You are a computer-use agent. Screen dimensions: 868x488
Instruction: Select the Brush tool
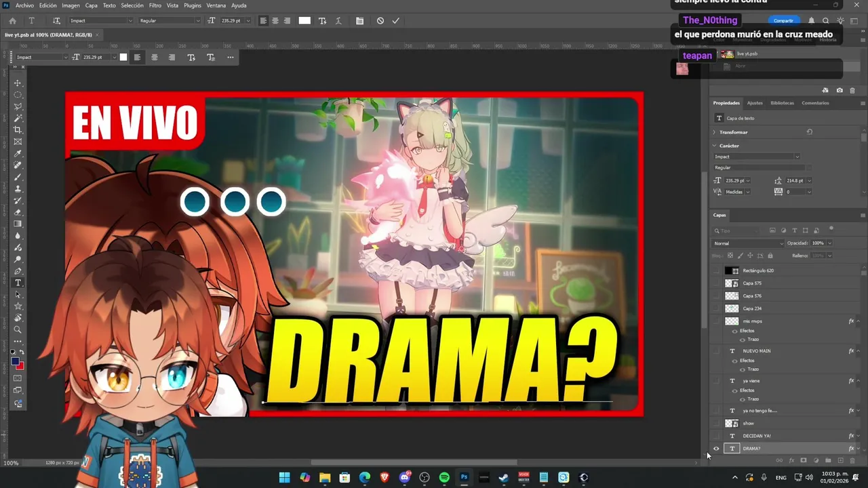pos(18,177)
